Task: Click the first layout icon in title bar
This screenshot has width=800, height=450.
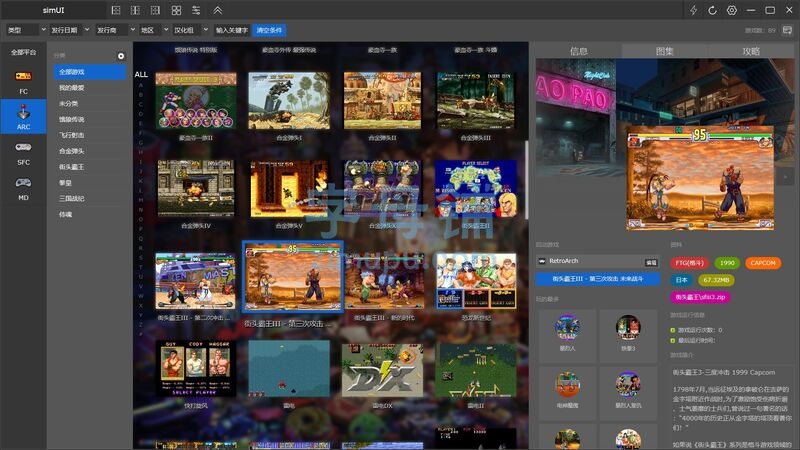Action: pos(116,10)
